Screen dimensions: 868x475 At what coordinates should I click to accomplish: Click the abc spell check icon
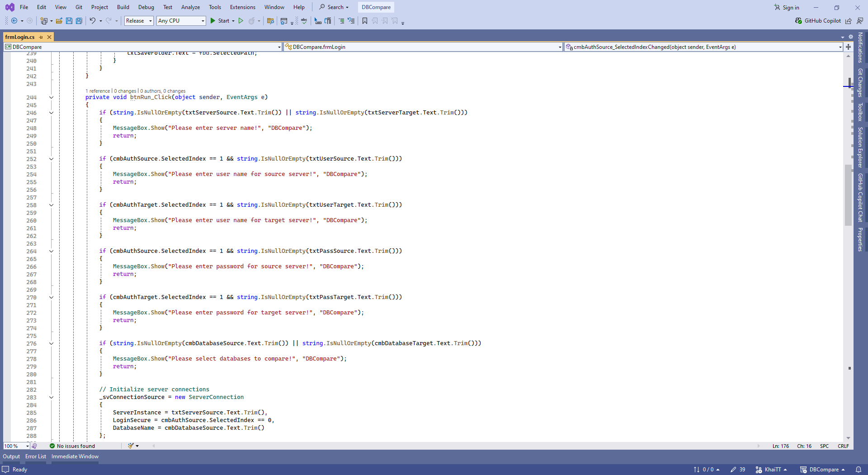pos(304,21)
